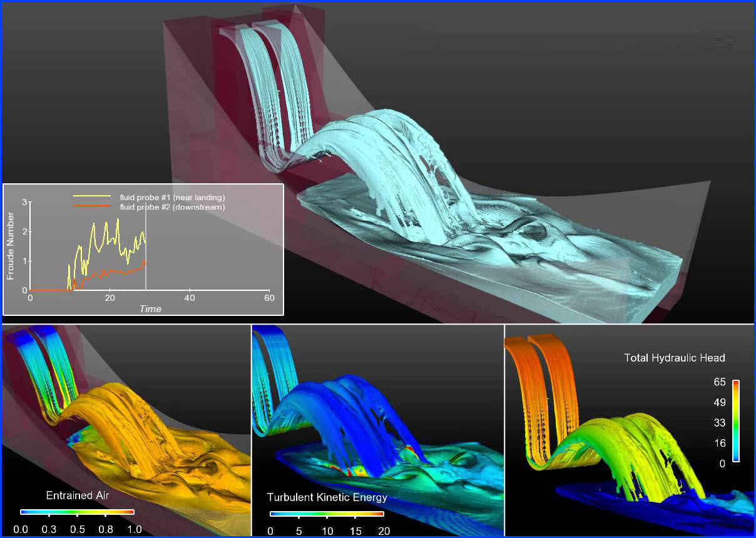Click the '65' value on Hydraulic Head scale
This screenshot has height=538, width=756.
coord(720,382)
